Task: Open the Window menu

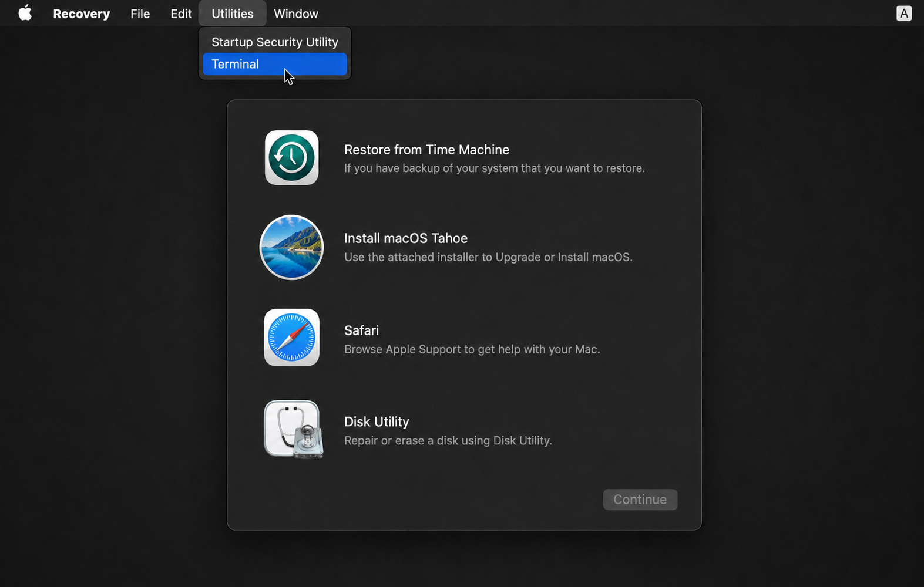Action: pyautogui.click(x=296, y=14)
